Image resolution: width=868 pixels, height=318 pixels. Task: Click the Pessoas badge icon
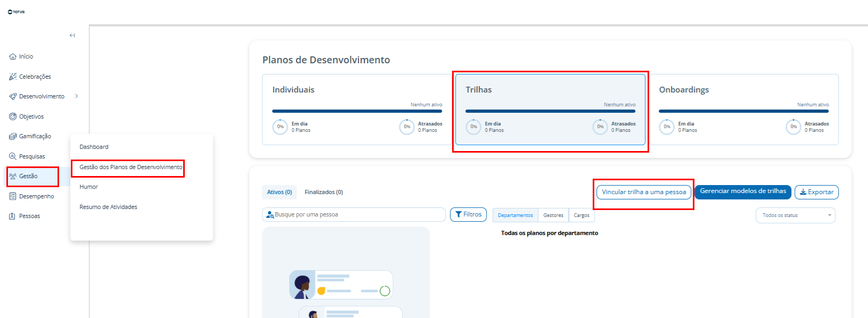(x=13, y=216)
